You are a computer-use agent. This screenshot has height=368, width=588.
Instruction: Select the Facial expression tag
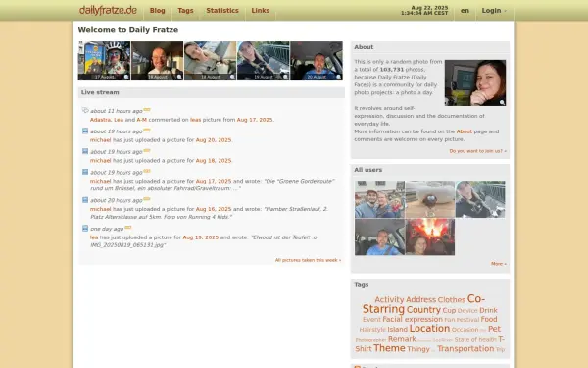click(x=413, y=320)
